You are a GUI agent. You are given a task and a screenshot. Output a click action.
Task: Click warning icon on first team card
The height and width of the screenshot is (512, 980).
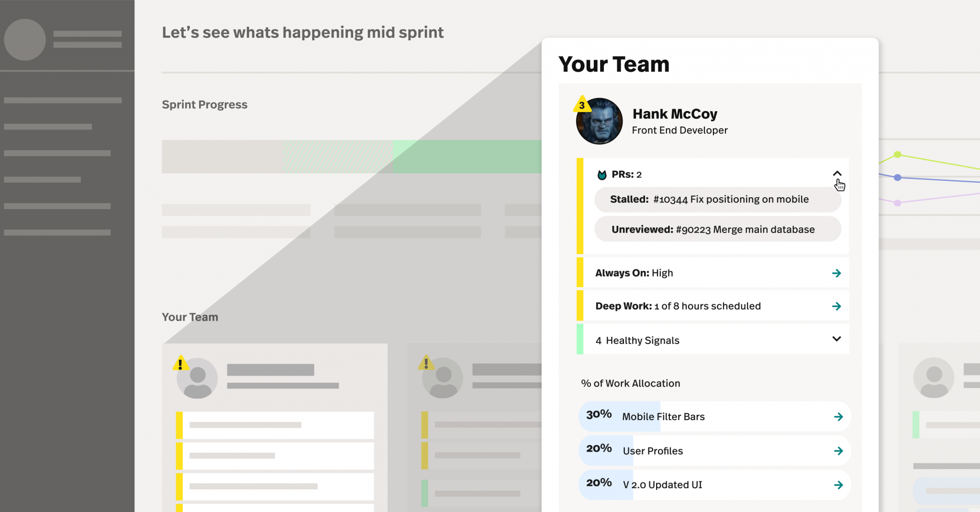click(180, 363)
